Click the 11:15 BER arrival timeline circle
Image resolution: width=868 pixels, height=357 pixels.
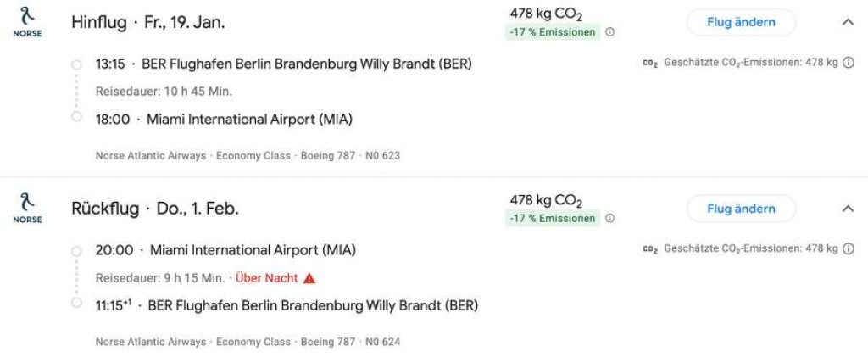click(76, 303)
